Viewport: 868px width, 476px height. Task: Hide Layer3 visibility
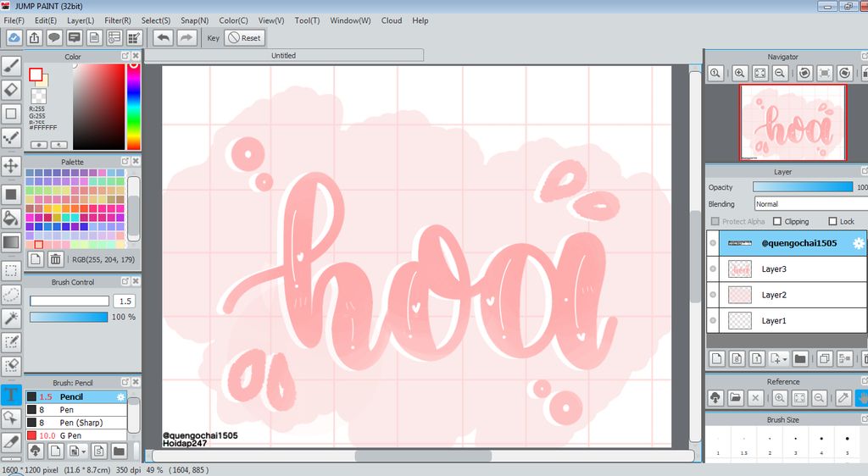(713, 269)
